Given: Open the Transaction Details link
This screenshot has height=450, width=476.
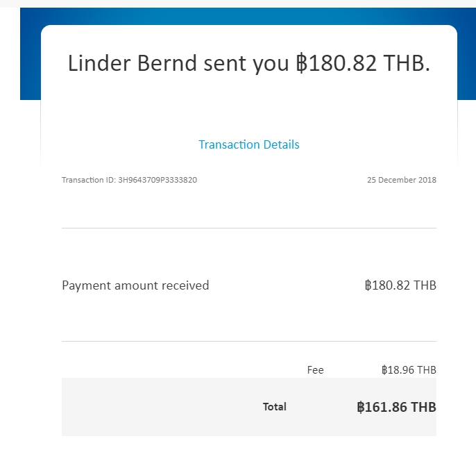Looking at the screenshot, I should (x=248, y=144).
